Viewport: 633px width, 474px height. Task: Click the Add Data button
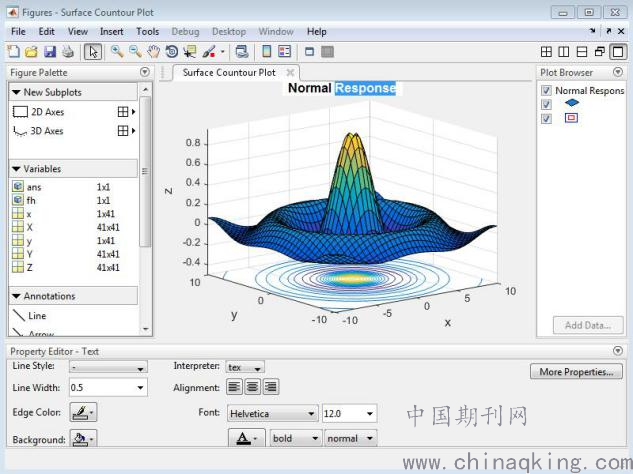point(587,325)
